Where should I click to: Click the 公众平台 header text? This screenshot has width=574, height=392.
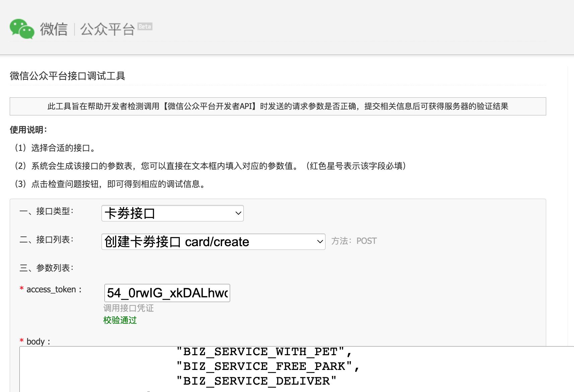click(x=107, y=29)
